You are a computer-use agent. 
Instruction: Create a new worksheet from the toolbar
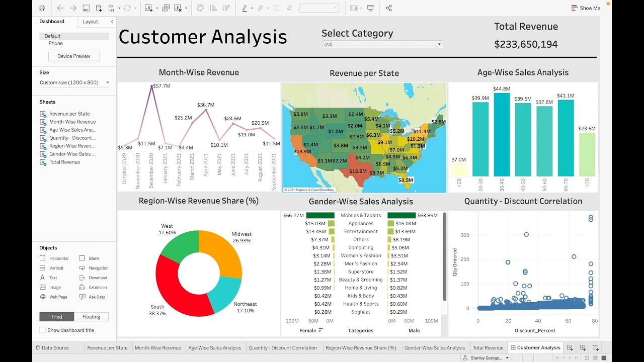click(147, 8)
